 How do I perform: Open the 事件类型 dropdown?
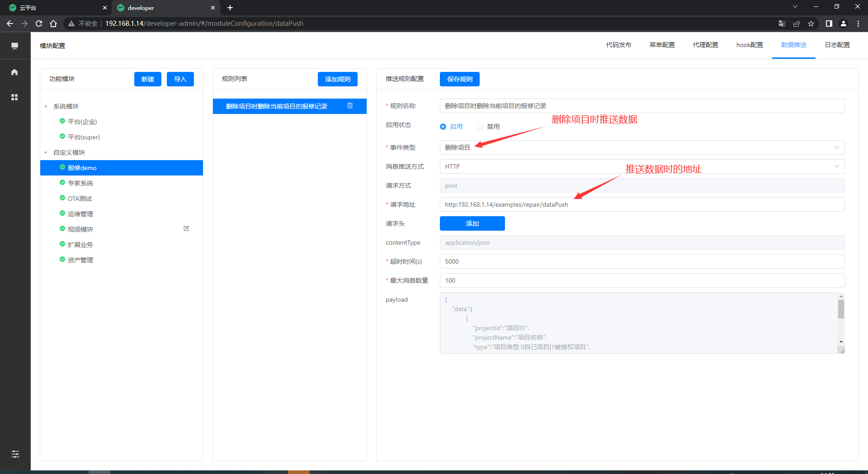[x=642, y=147]
